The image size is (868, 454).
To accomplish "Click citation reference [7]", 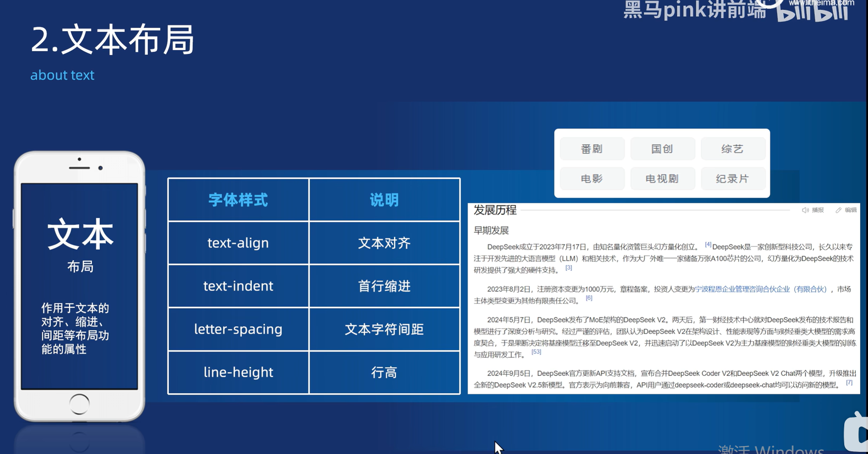I will click(x=849, y=382).
